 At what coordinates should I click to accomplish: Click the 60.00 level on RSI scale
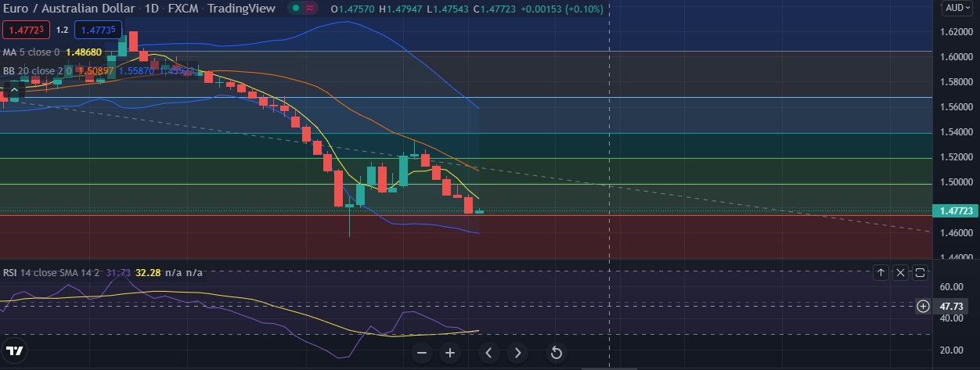pos(951,287)
